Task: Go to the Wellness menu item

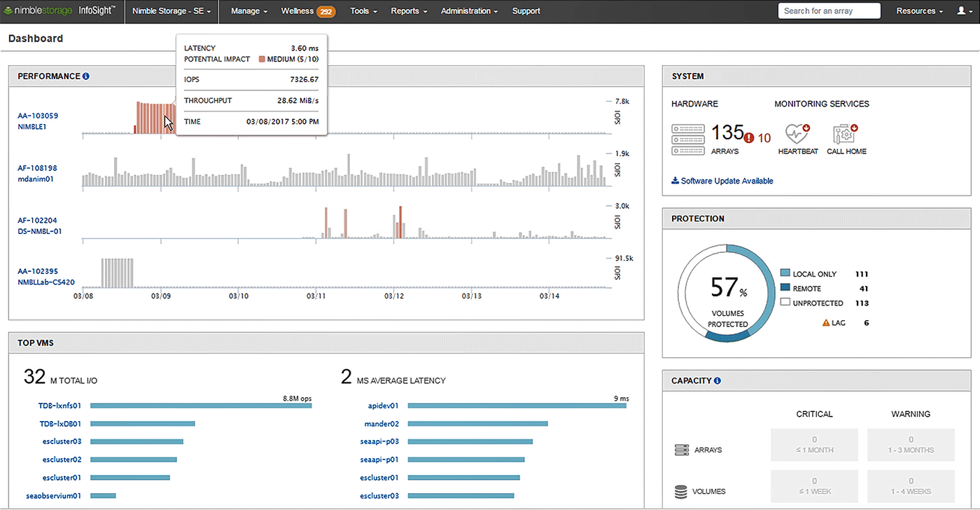Action: click(x=297, y=11)
